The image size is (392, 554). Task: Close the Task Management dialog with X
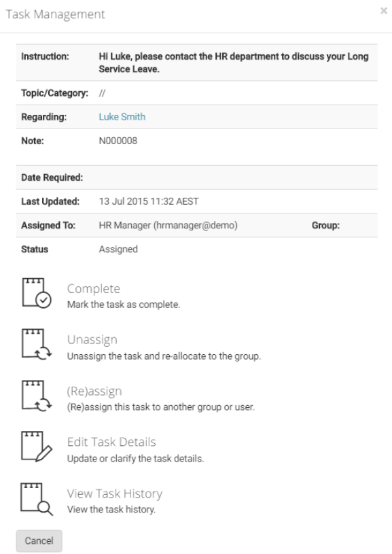point(384,11)
